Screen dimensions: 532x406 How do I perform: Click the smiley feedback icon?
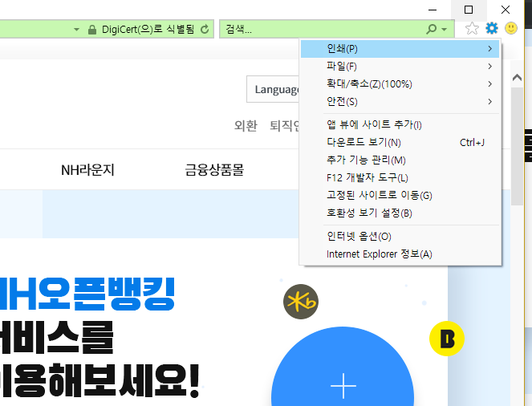(511, 29)
